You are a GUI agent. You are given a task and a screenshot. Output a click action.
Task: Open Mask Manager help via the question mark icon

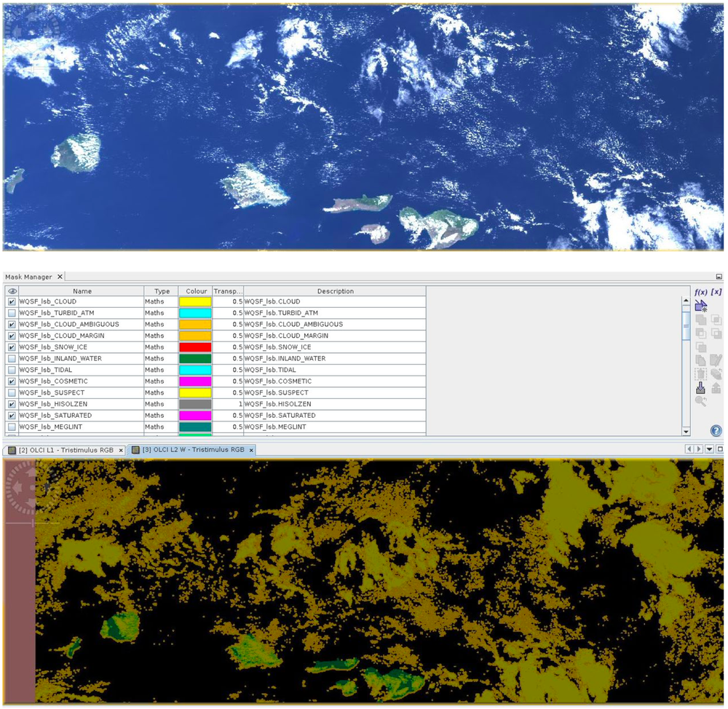point(715,429)
